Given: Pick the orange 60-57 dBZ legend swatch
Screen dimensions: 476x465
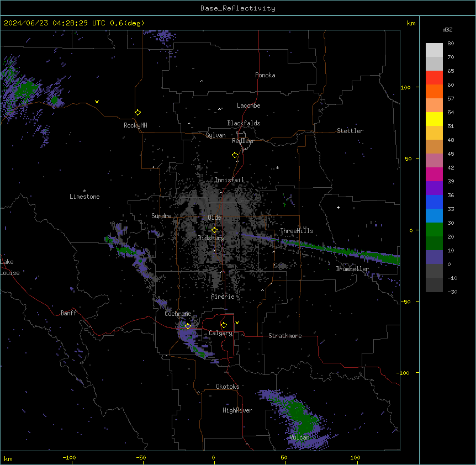Looking at the screenshot, I should click(x=434, y=91).
